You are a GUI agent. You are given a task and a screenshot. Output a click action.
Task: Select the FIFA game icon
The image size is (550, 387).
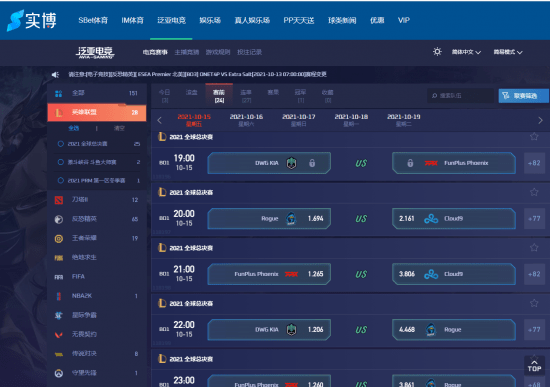click(x=59, y=277)
